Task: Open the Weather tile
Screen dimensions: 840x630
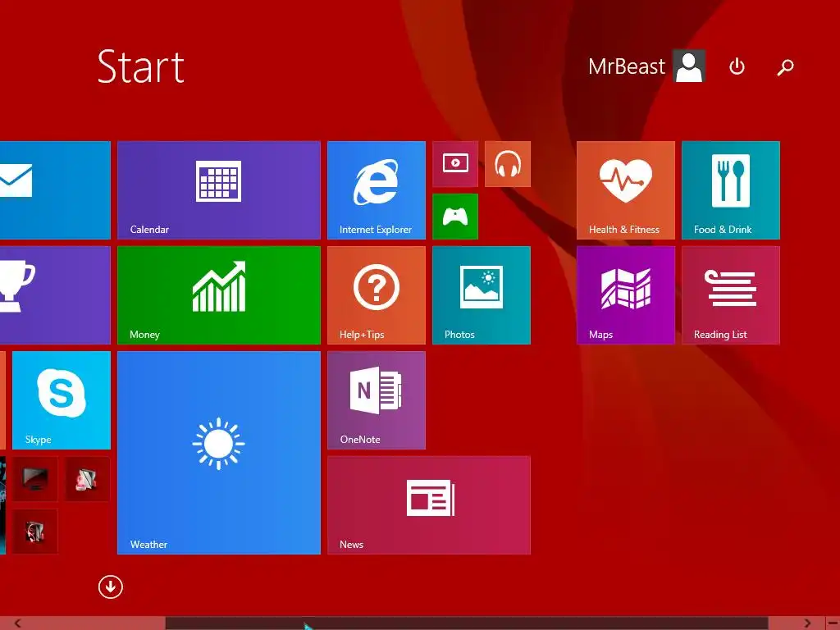Action: 218,453
